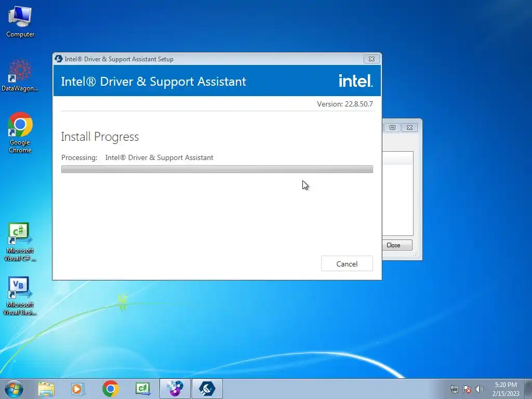Screen dimensions: 532x399
Task: Close the Intel Setup dialog window
Action: 371,59
